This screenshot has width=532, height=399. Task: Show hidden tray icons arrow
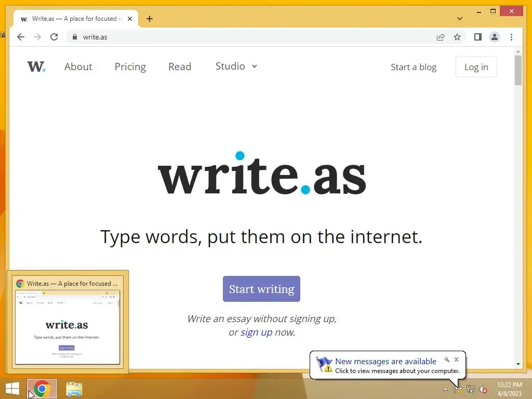(445, 389)
